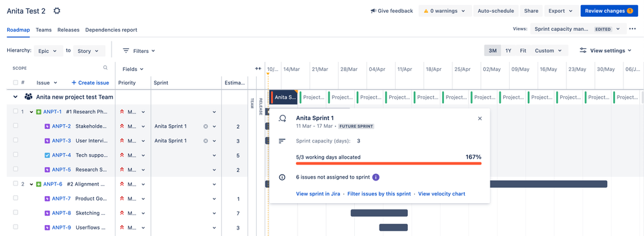Click Review changes button
The image size is (644, 236).
609,11
